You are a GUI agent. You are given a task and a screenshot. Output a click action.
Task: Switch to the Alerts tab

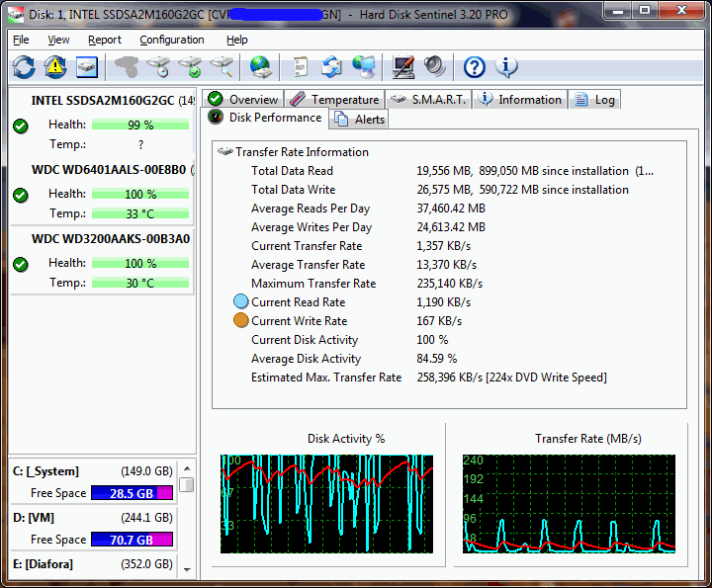359,120
